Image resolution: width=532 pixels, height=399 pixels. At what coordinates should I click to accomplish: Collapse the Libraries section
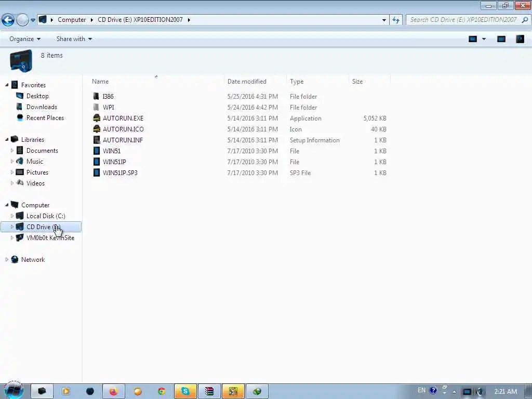point(7,139)
